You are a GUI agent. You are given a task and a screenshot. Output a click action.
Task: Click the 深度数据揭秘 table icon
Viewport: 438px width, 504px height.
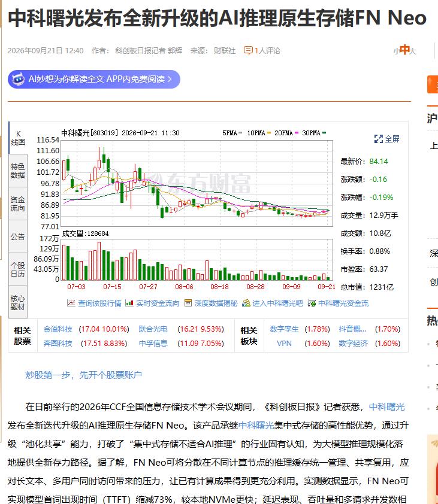click(x=188, y=303)
